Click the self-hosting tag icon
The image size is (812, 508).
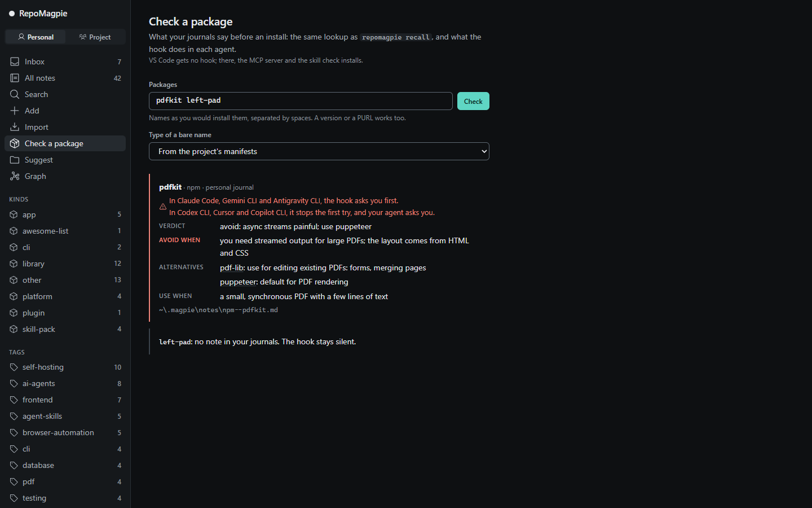(14, 367)
